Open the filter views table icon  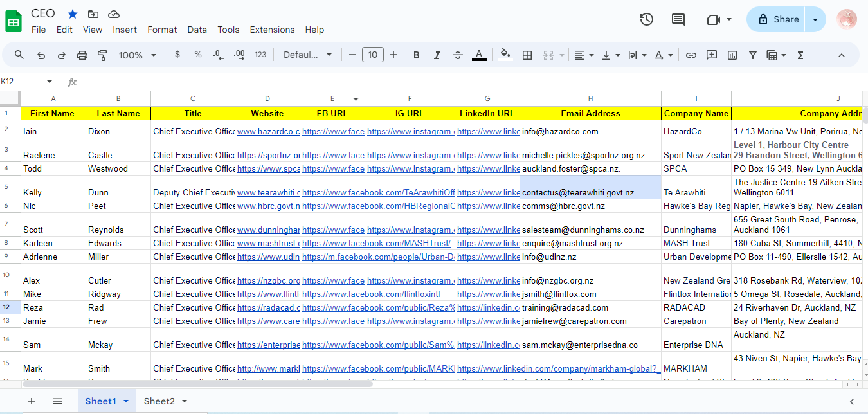pyautogui.click(x=776, y=55)
